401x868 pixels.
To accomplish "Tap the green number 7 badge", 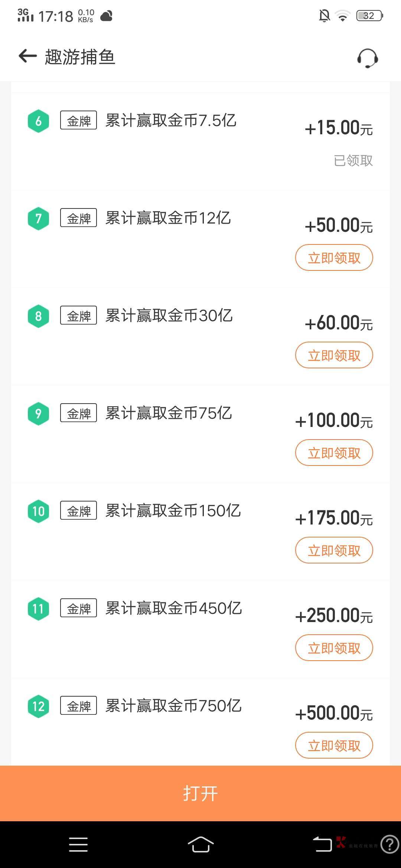I will (x=39, y=218).
